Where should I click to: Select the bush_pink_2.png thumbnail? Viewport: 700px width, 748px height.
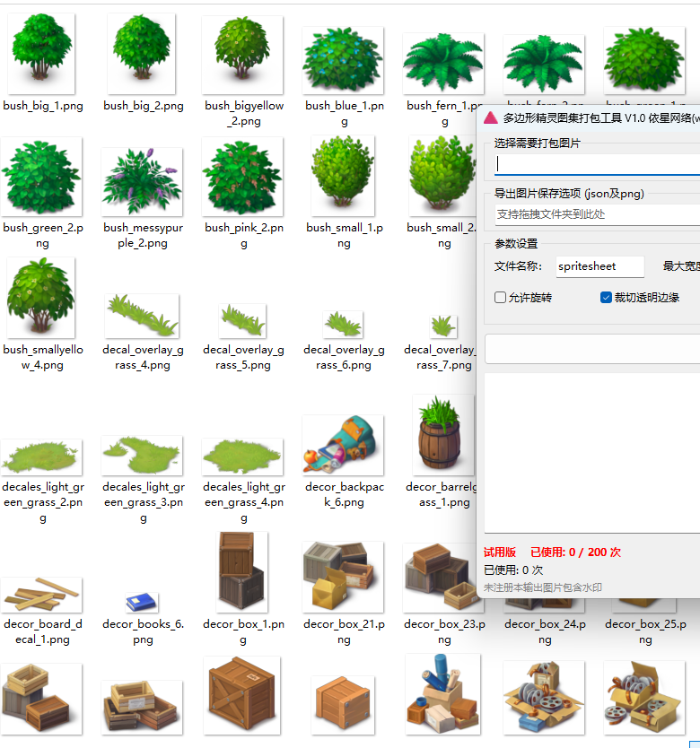point(242,177)
